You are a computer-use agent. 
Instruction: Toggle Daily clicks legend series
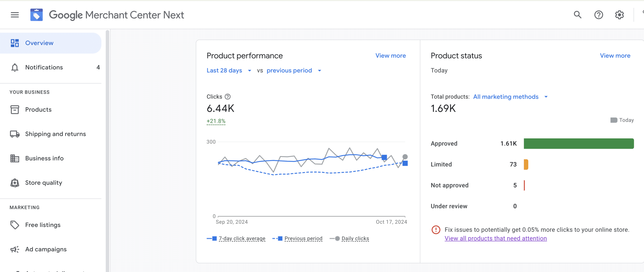pyautogui.click(x=349, y=239)
